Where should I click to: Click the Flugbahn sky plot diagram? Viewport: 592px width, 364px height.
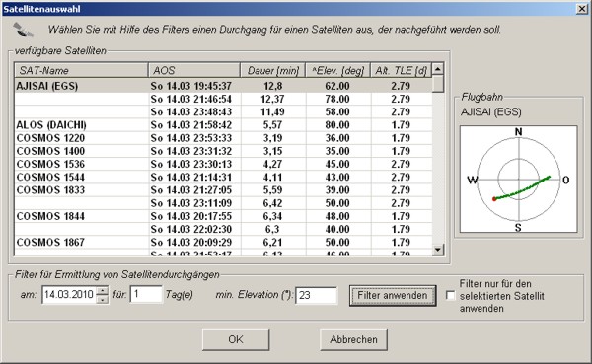tap(518, 180)
